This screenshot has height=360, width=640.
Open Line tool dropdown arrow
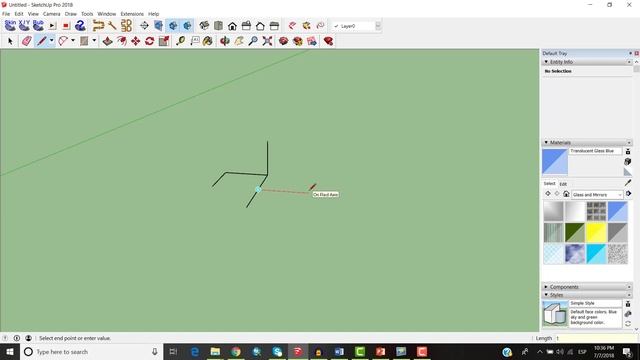click(51, 41)
